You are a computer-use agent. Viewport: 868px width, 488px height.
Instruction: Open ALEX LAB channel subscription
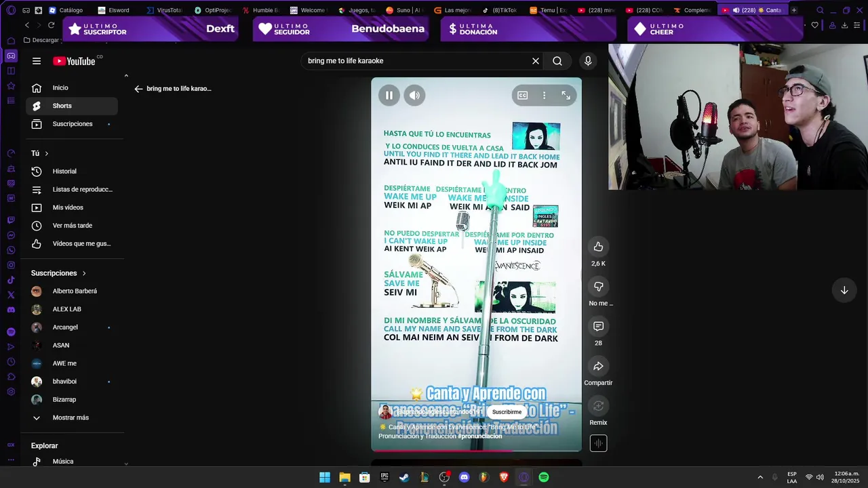tap(72, 309)
